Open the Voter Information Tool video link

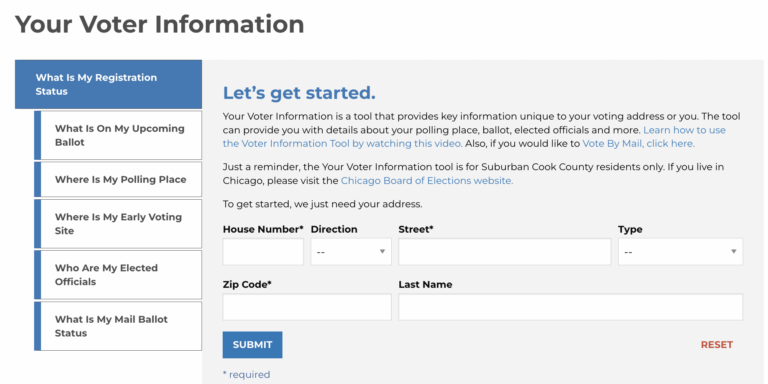tap(474, 137)
